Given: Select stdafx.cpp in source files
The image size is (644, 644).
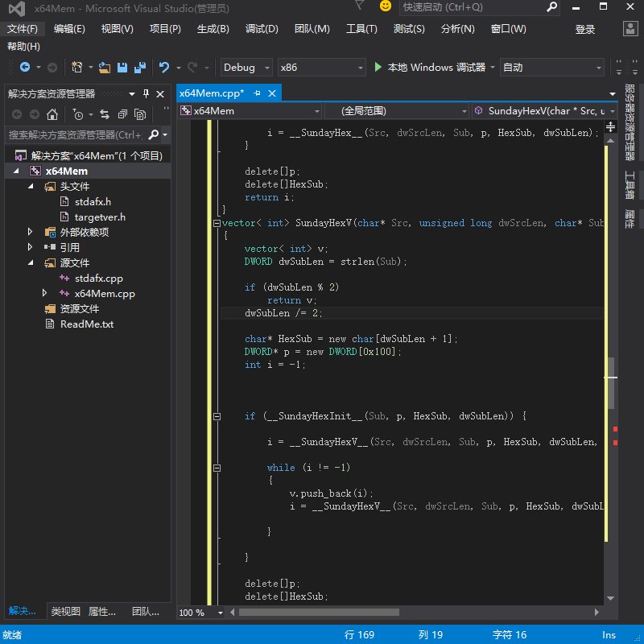Looking at the screenshot, I should tap(98, 278).
